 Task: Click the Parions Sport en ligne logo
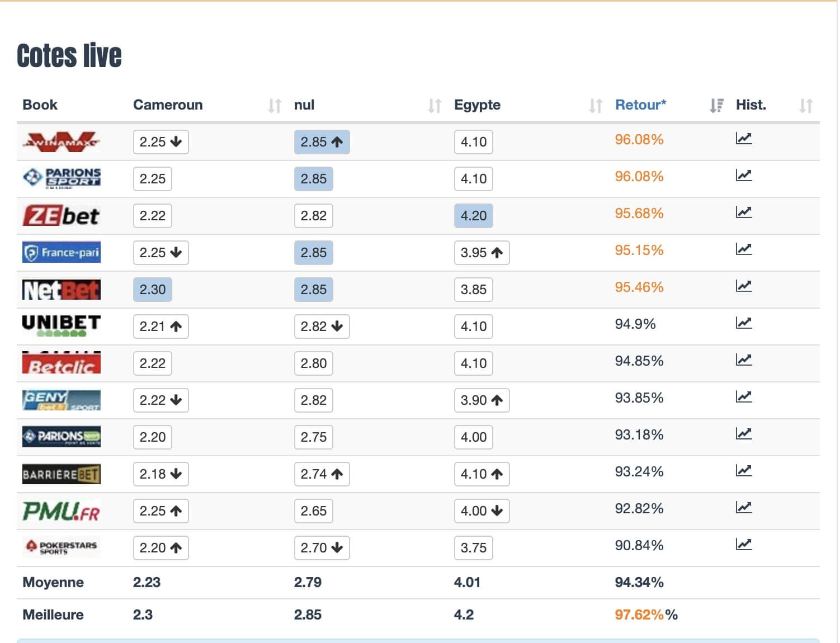tap(62, 178)
